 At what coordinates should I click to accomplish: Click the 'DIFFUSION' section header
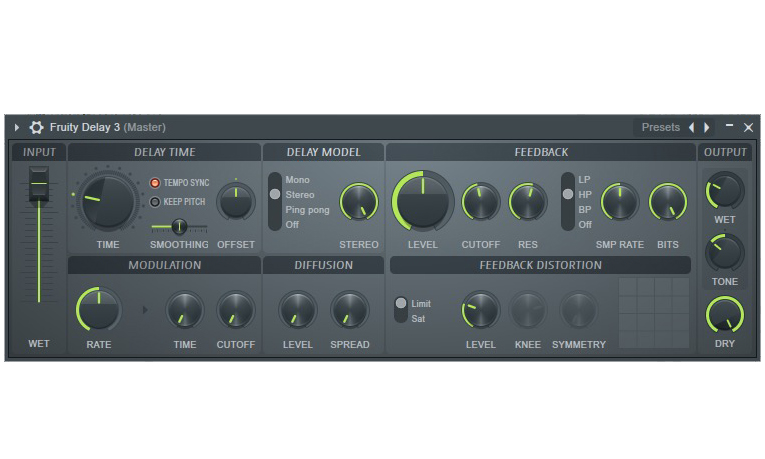click(x=323, y=265)
